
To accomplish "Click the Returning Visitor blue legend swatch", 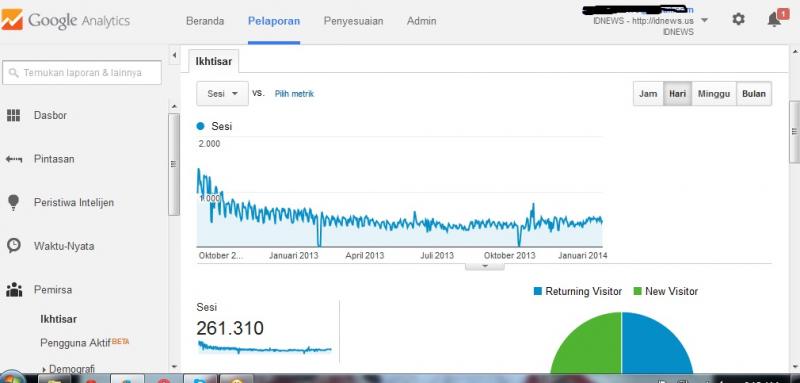I will (537, 291).
